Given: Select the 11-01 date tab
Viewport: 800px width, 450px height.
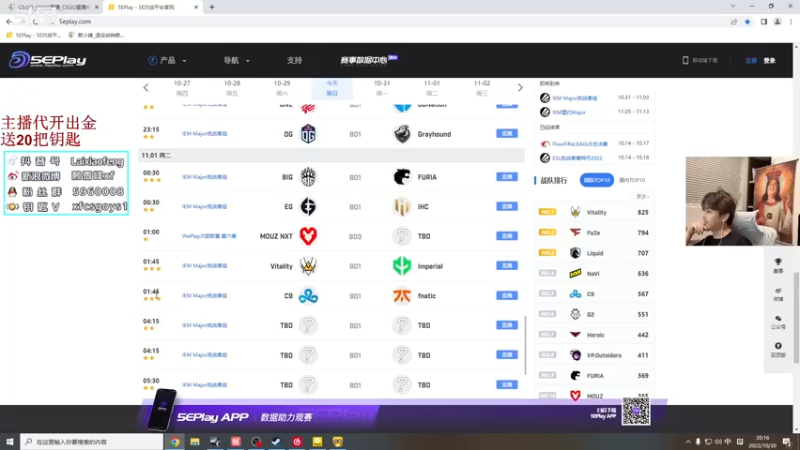Looking at the screenshot, I should (x=432, y=88).
